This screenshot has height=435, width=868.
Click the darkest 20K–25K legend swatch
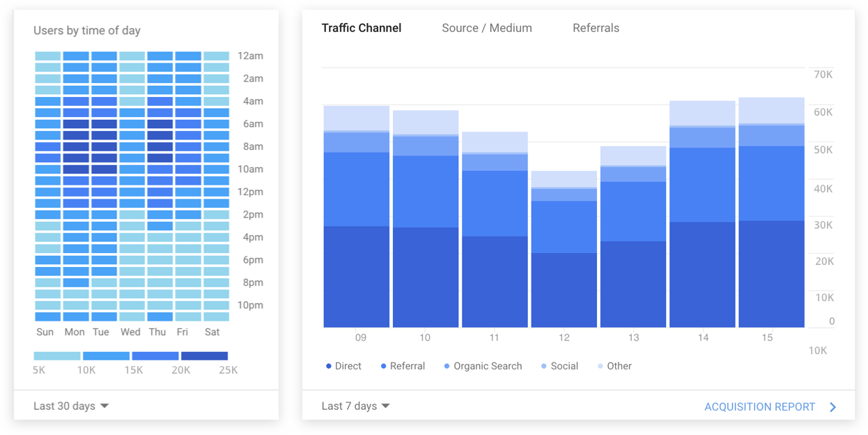click(x=204, y=356)
